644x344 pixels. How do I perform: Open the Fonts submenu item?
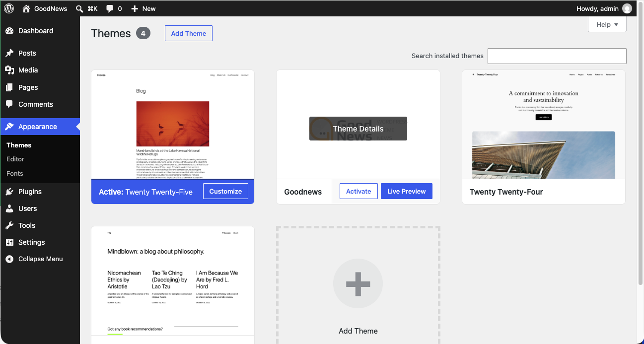point(15,174)
